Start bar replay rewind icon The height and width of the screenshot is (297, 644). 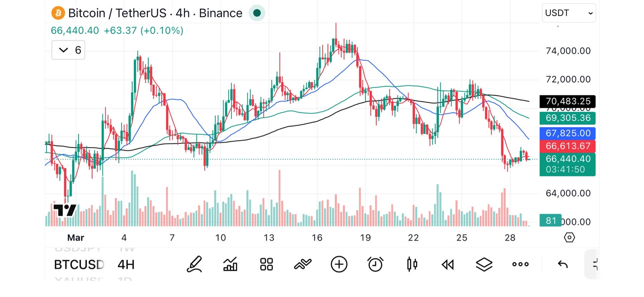tap(448, 264)
